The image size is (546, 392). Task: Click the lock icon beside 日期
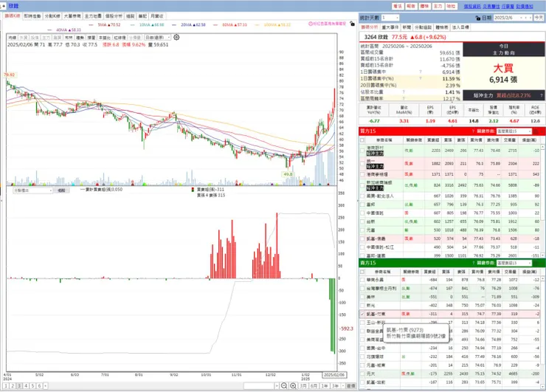pos(478,18)
